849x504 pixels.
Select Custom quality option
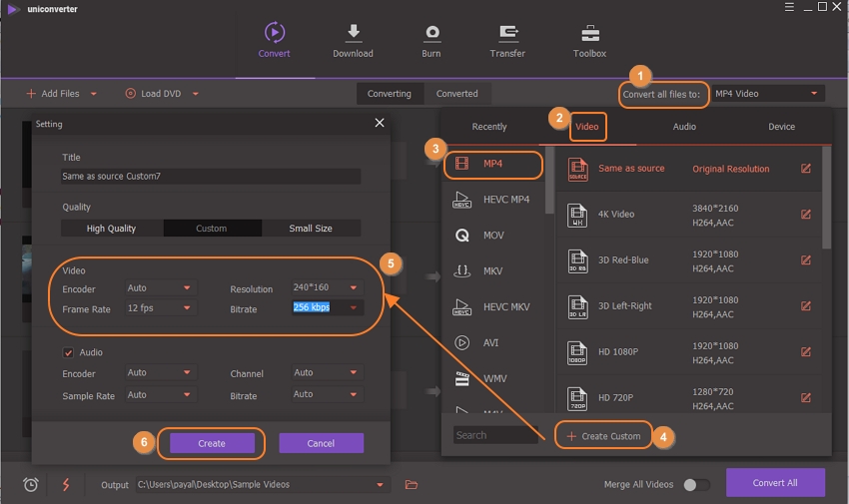tap(212, 229)
